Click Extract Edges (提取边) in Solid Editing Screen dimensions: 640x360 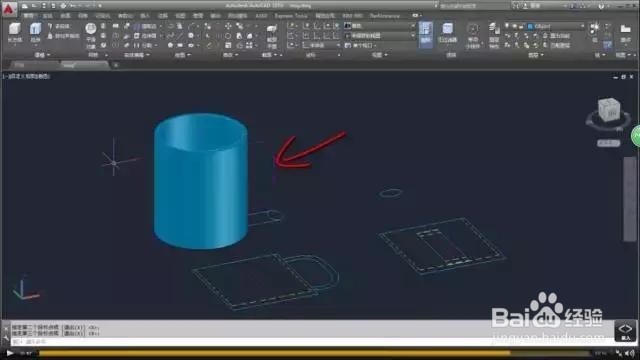(146, 26)
